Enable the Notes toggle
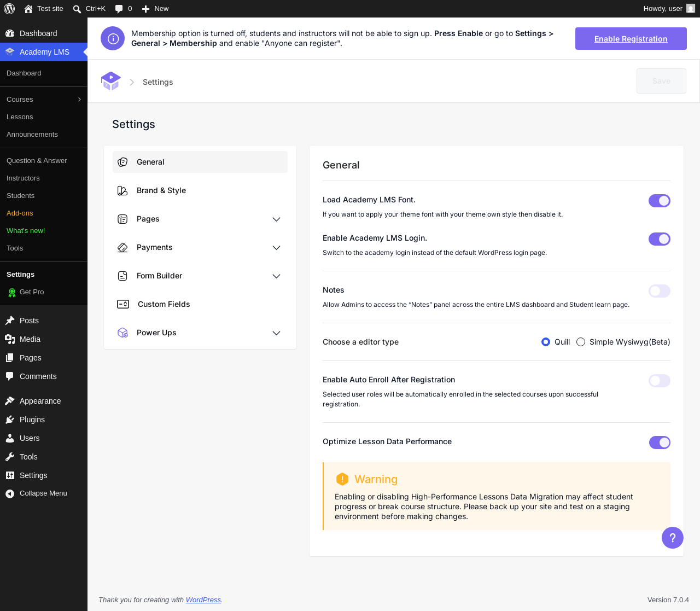This screenshot has height=611, width=700. (x=660, y=291)
